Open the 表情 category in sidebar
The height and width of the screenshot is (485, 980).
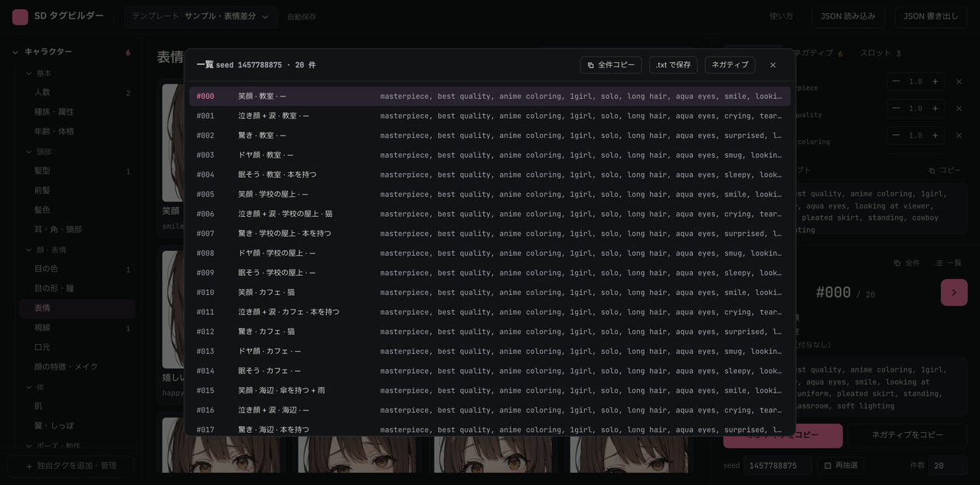pos(77,308)
